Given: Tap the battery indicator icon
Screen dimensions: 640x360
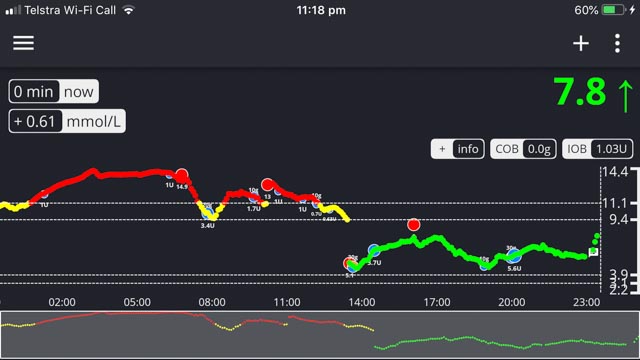Looking at the screenshot, I should pos(614,10).
